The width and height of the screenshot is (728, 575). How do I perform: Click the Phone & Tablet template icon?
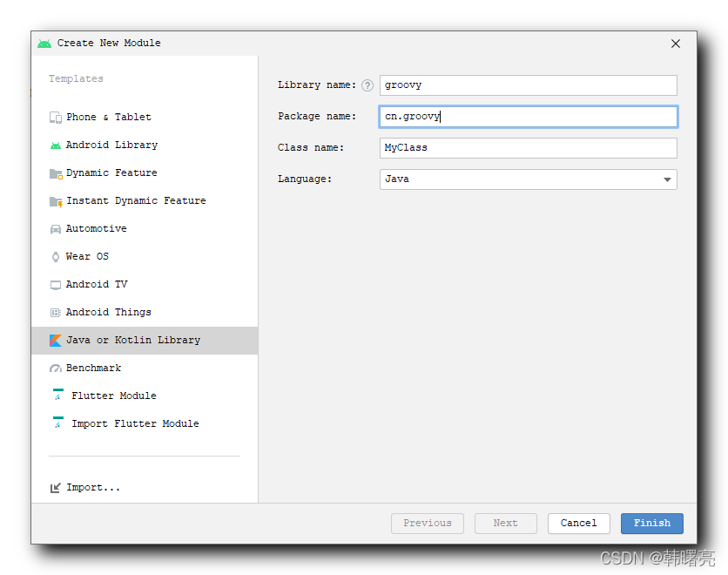point(56,118)
